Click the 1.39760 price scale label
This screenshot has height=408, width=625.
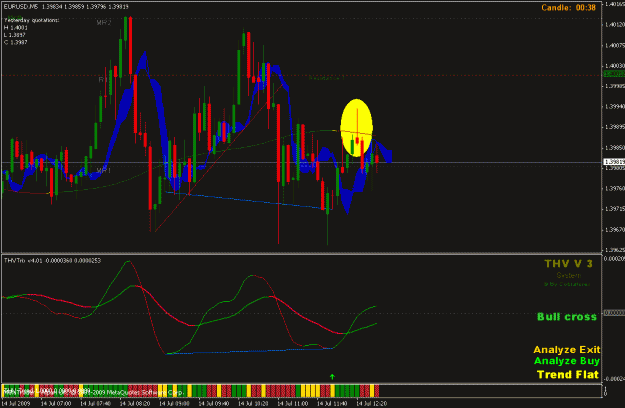pyautogui.click(x=615, y=188)
